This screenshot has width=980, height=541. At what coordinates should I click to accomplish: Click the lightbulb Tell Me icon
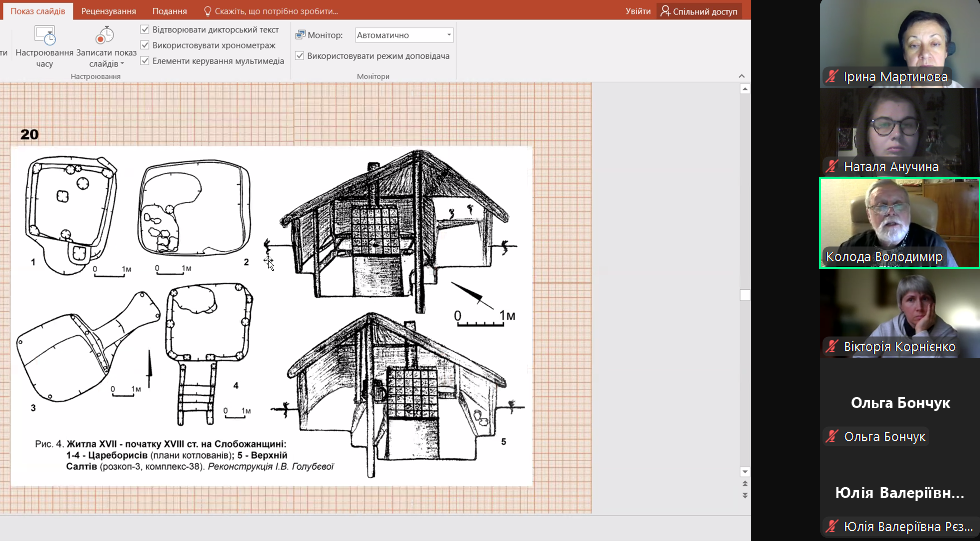click(x=208, y=11)
